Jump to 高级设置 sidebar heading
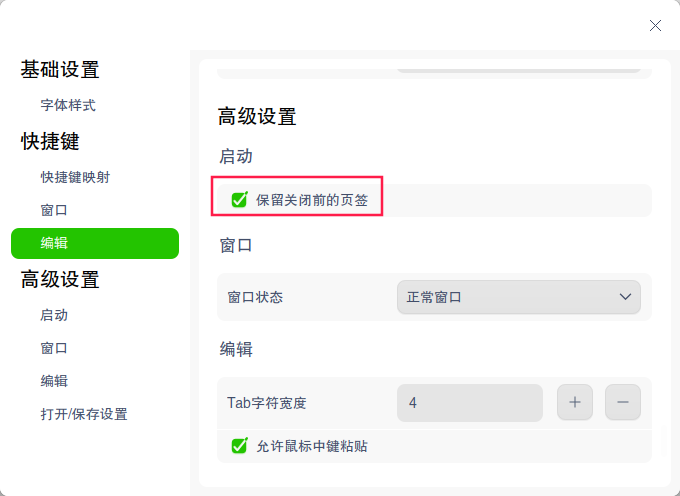Image resolution: width=680 pixels, height=496 pixels. [x=60, y=280]
